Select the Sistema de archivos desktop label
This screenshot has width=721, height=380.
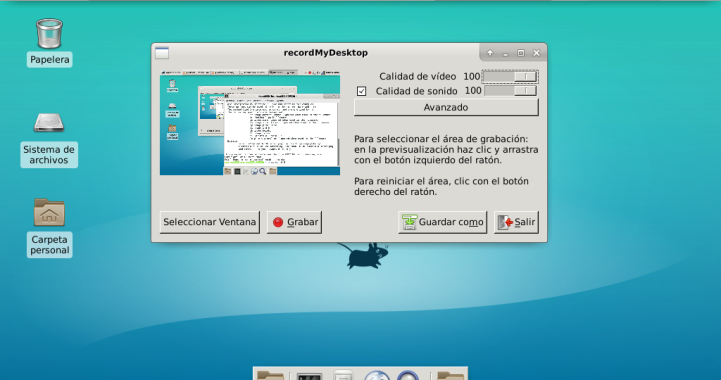49,155
